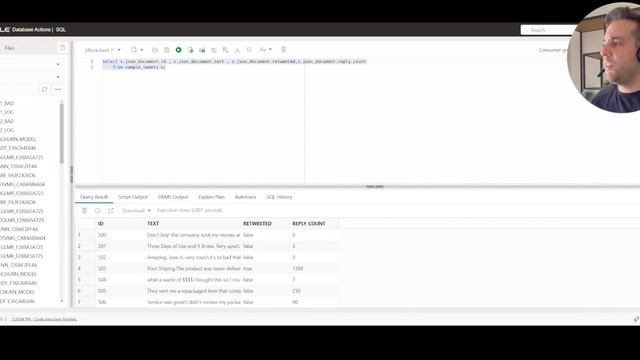The image size is (640, 360).
Task: Select the 'what a waste of $$$$' text cell
Action: [193, 280]
